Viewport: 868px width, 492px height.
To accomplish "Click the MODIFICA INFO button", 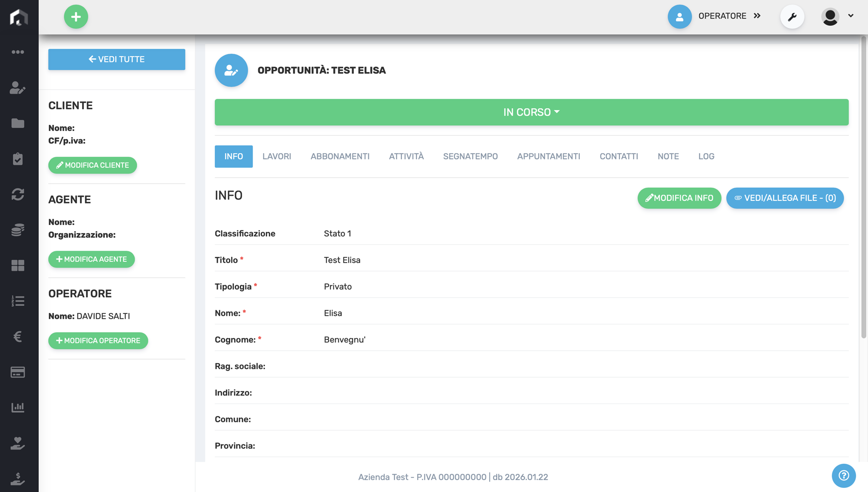I will click(x=679, y=198).
